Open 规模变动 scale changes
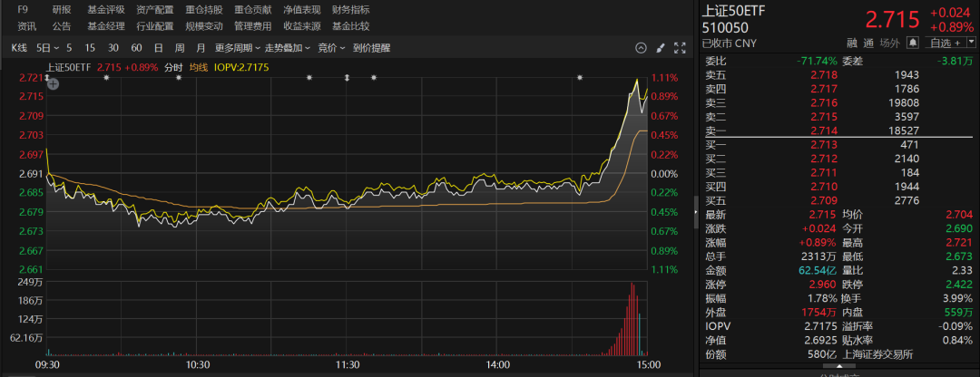The width and height of the screenshot is (980, 377). (204, 26)
